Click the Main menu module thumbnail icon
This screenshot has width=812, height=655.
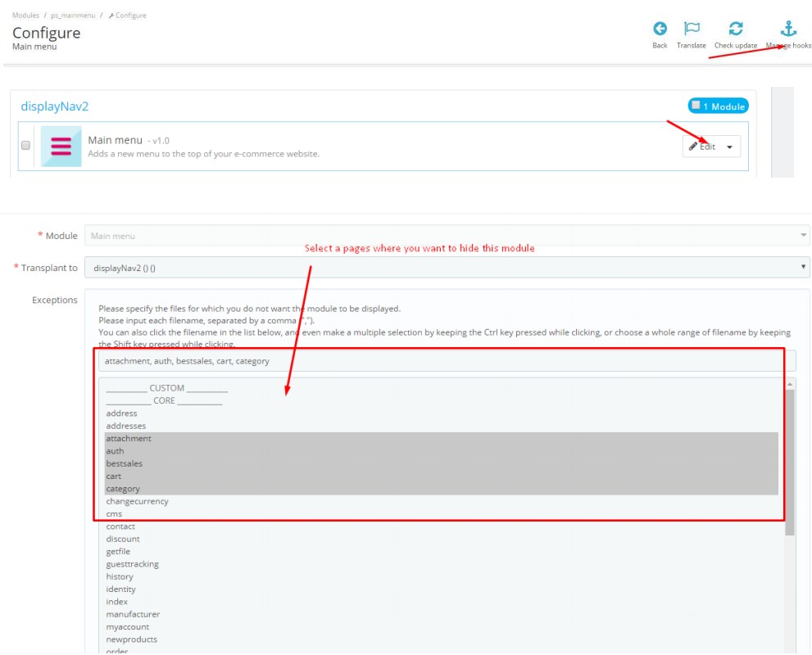[x=61, y=147]
